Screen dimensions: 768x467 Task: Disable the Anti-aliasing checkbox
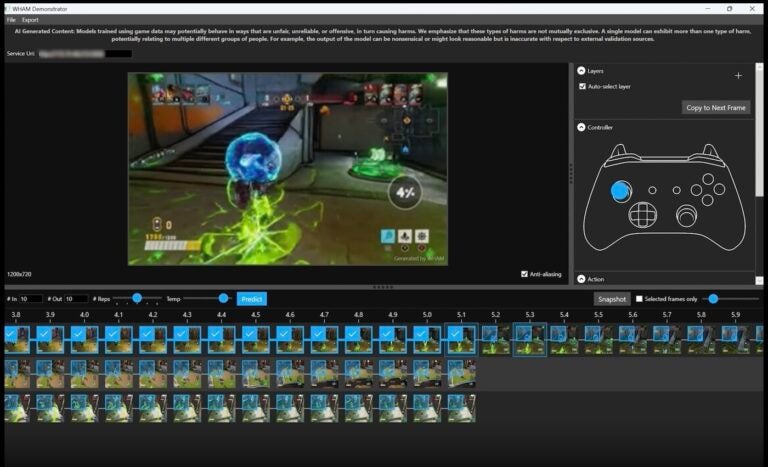click(525, 274)
